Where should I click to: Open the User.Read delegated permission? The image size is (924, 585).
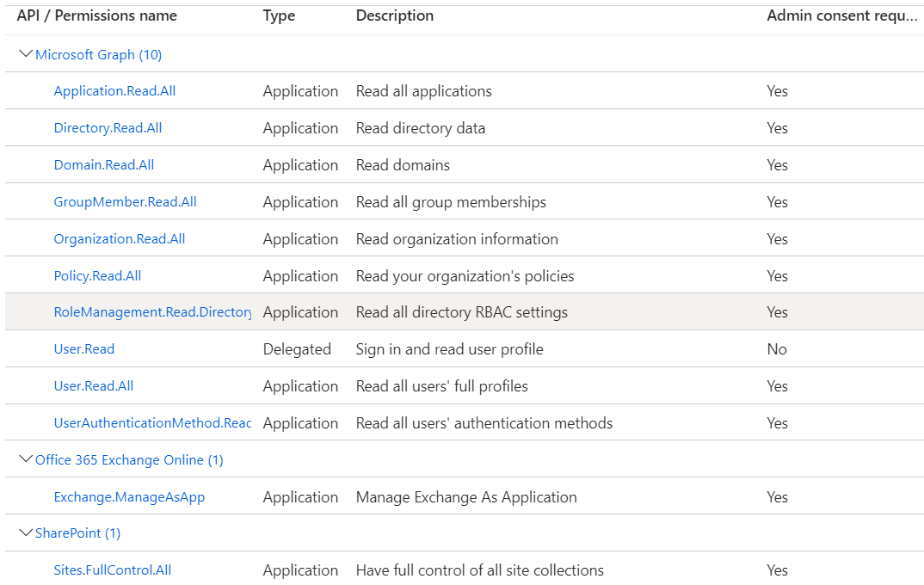coord(83,348)
